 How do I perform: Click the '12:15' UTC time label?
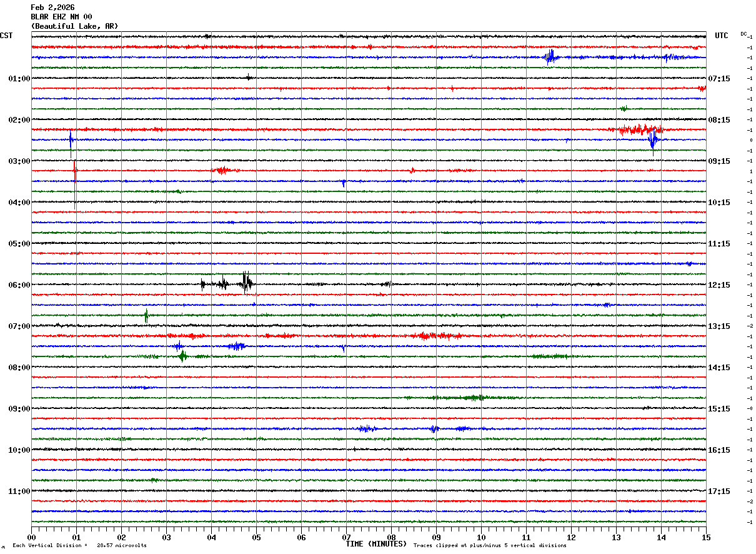pyautogui.click(x=720, y=285)
